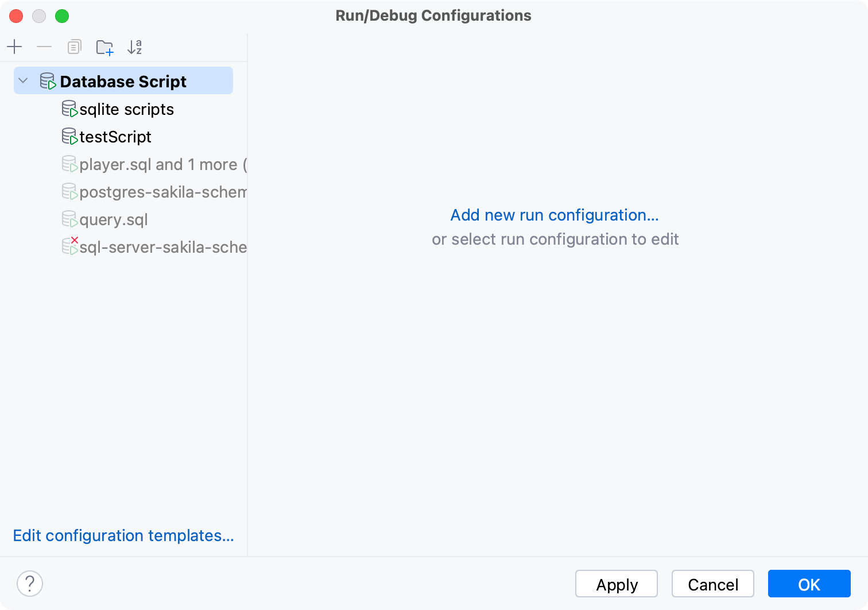Image resolution: width=868 pixels, height=610 pixels.
Task: Dismiss the dialog with Cancel
Action: [x=712, y=584]
